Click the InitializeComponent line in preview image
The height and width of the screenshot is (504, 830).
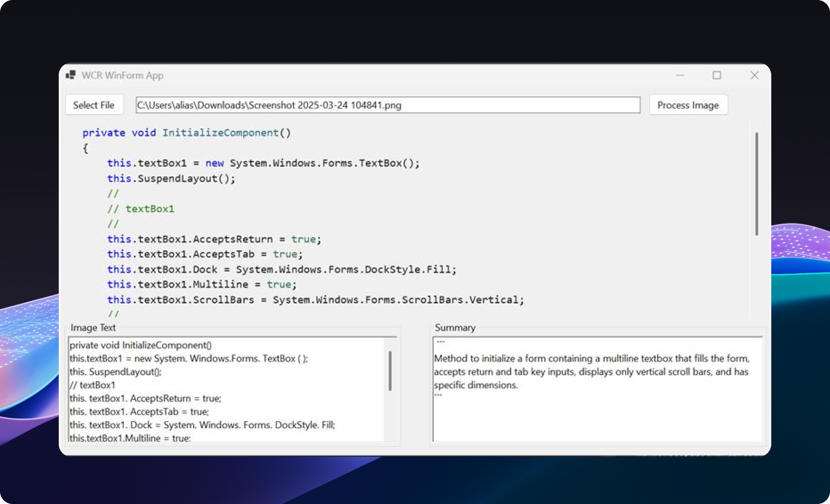click(x=186, y=133)
